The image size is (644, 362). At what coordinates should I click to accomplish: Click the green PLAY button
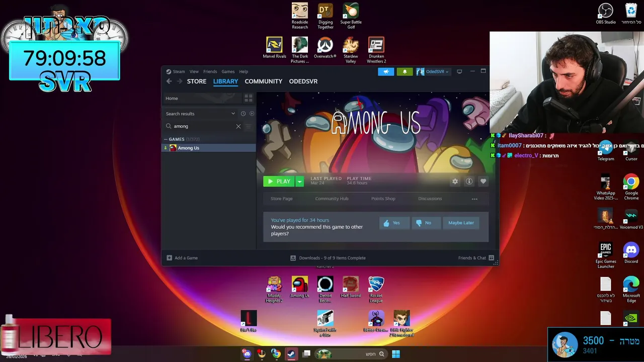[x=279, y=182]
